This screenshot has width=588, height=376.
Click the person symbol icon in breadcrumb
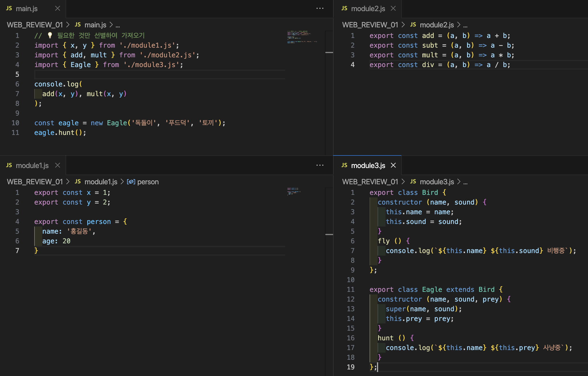pos(131,182)
